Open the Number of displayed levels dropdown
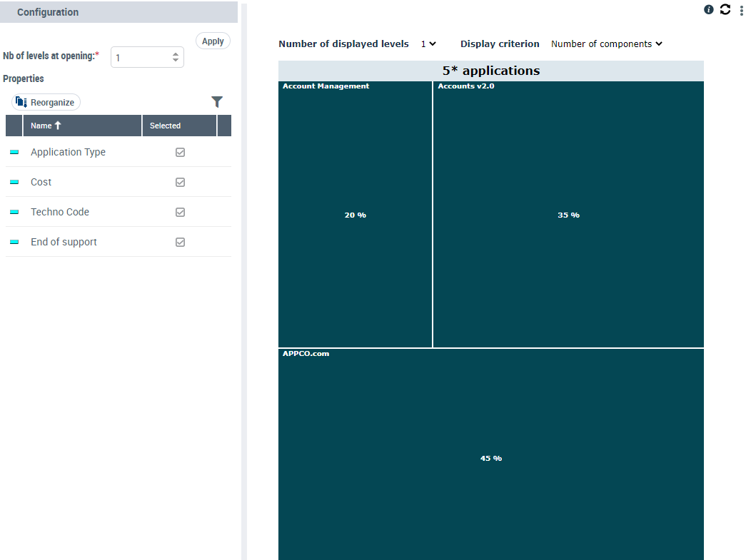This screenshot has width=746, height=560. click(x=428, y=44)
